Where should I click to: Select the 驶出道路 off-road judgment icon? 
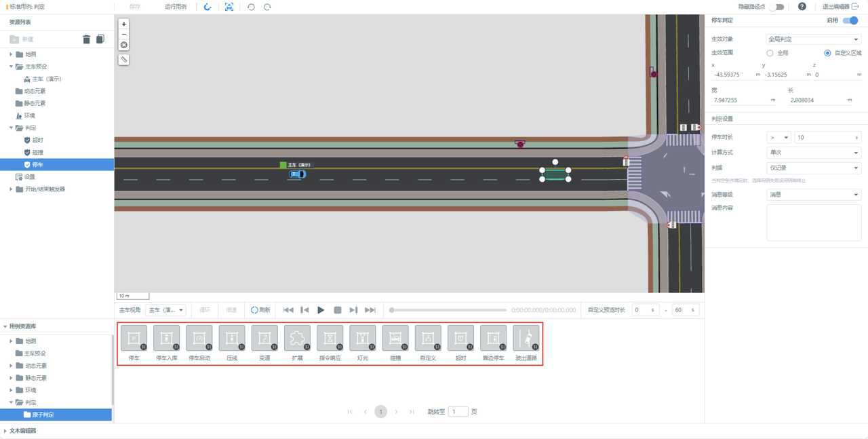tap(526, 339)
